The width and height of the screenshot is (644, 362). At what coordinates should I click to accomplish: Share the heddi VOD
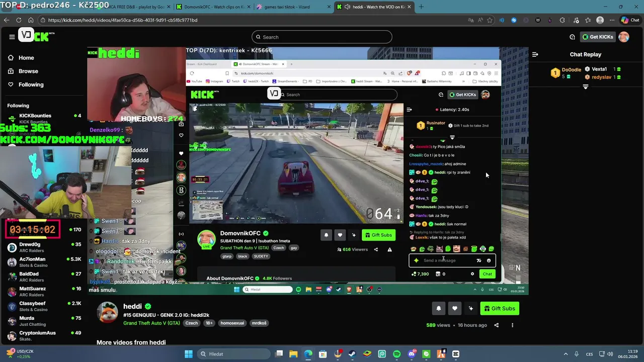[x=496, y=325]
